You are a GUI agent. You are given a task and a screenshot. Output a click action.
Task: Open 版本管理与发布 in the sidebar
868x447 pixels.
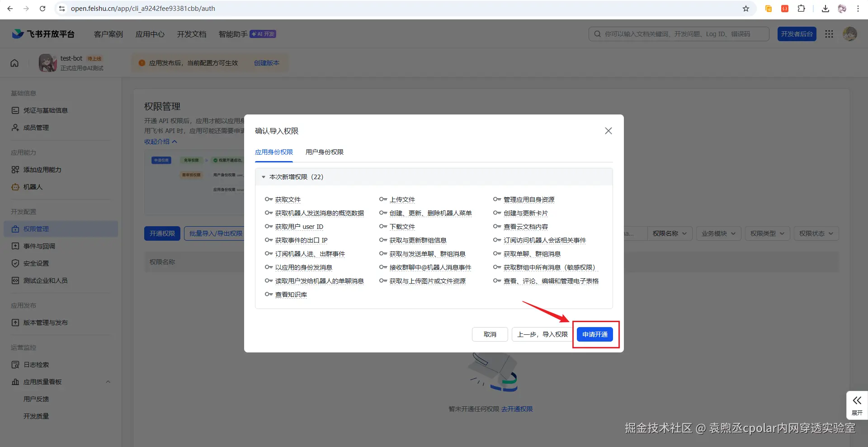pos(61,323)
